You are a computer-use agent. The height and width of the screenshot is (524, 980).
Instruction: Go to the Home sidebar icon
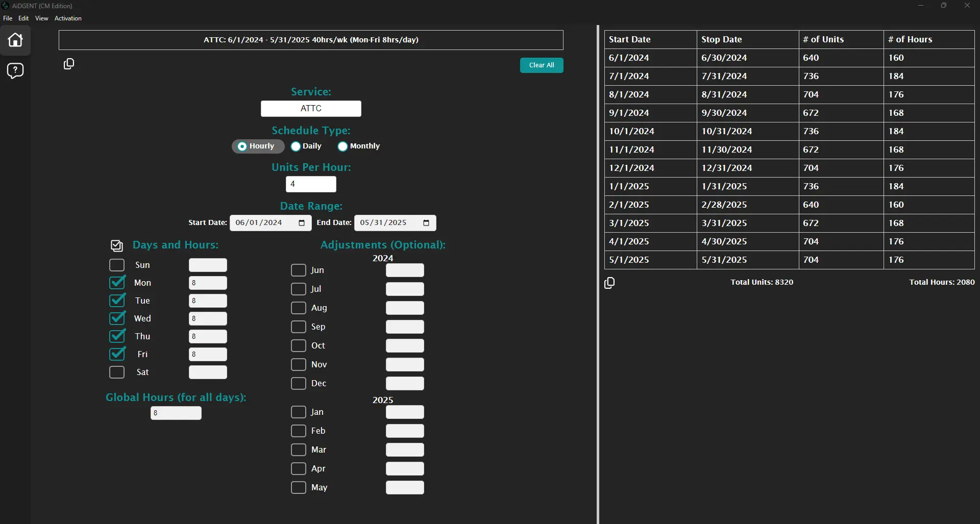15,40
